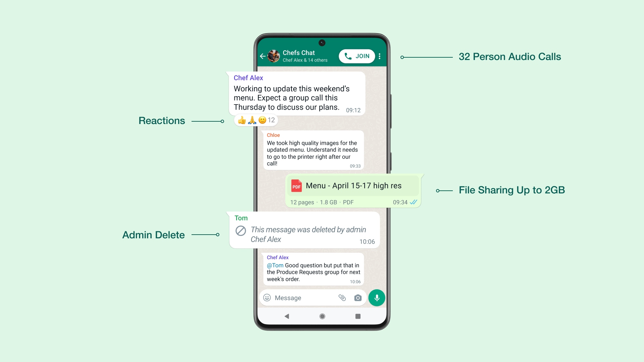This screenshot has height=362, width=644.
Task: Tap the attachment paperclip icon
Action: 342,297
